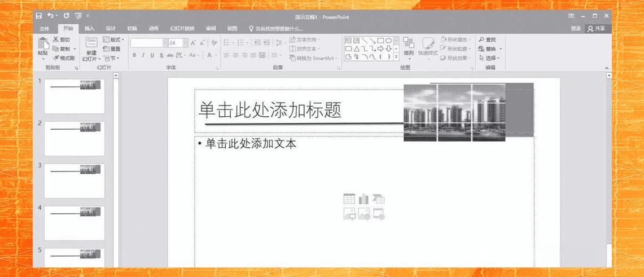Click the Shadow text S icon
Screen dimensions: 644x277
click(x=161, y=55)
